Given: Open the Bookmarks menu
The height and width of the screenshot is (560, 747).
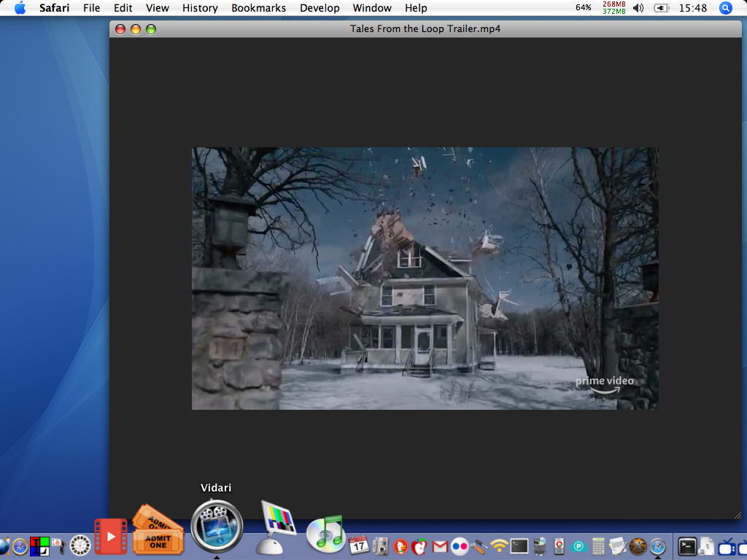Looking at the screenshot, I should [259, 8].
